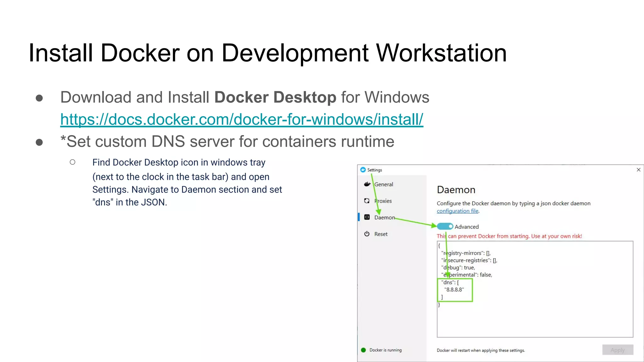Click the Reset power icon
644x362 pixels.
coord(367,234)
